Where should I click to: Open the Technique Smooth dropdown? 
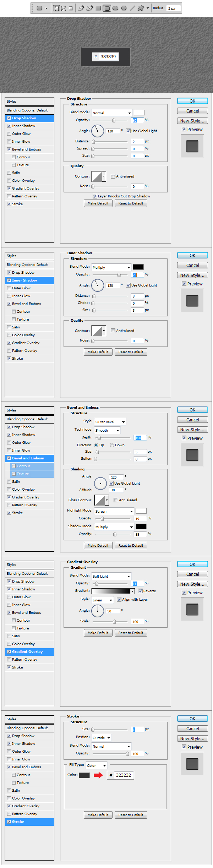point(107,430)
